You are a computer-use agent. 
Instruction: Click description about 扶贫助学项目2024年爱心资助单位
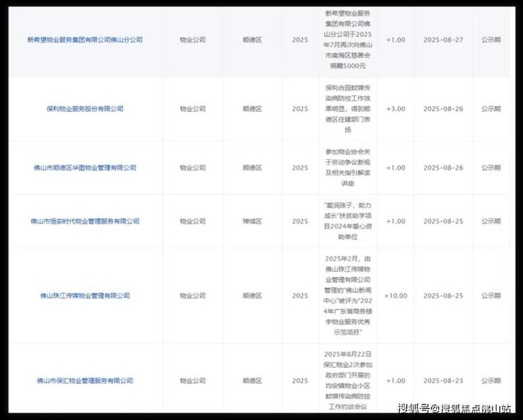348,221
